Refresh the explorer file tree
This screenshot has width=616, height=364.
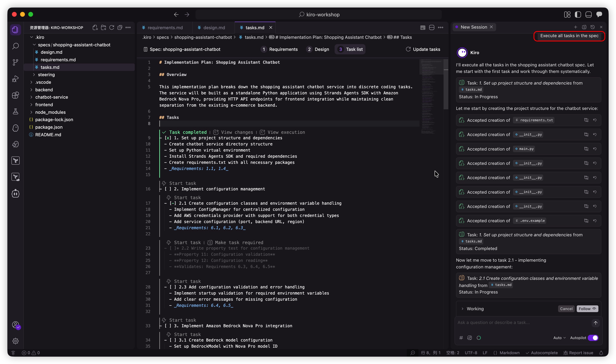[112, 27]
